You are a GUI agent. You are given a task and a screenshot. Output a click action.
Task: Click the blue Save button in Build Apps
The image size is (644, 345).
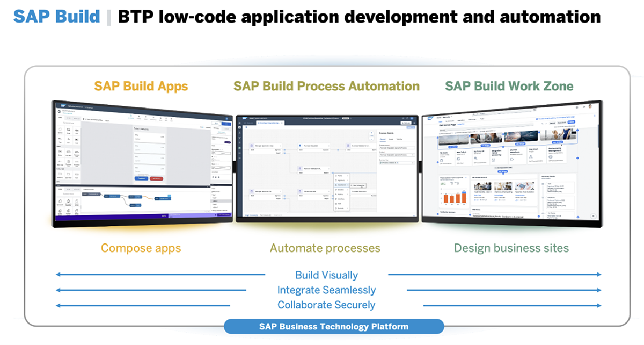pyautogui.click(x=226, y=123)
